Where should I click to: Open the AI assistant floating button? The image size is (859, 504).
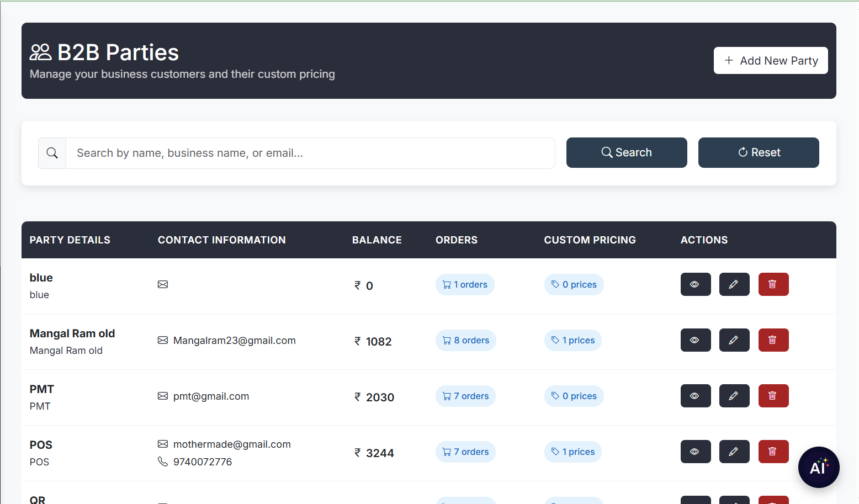coord(818,467)
